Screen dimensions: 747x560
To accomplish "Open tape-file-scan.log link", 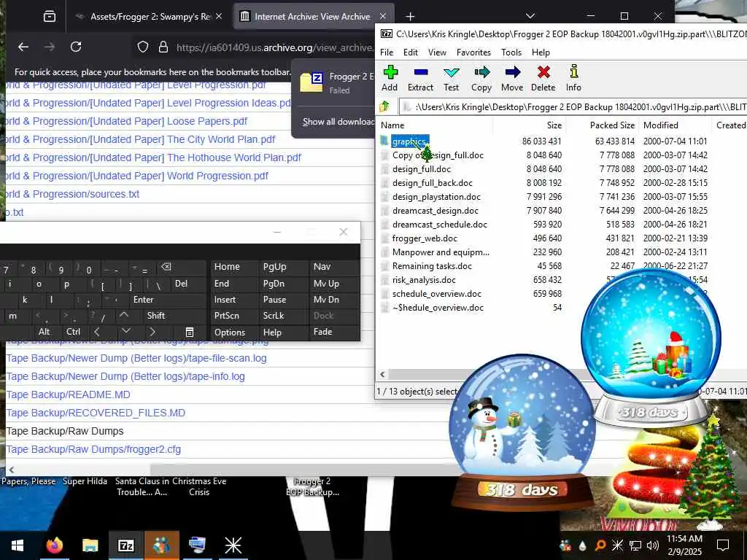I will (x=136, y=358).
